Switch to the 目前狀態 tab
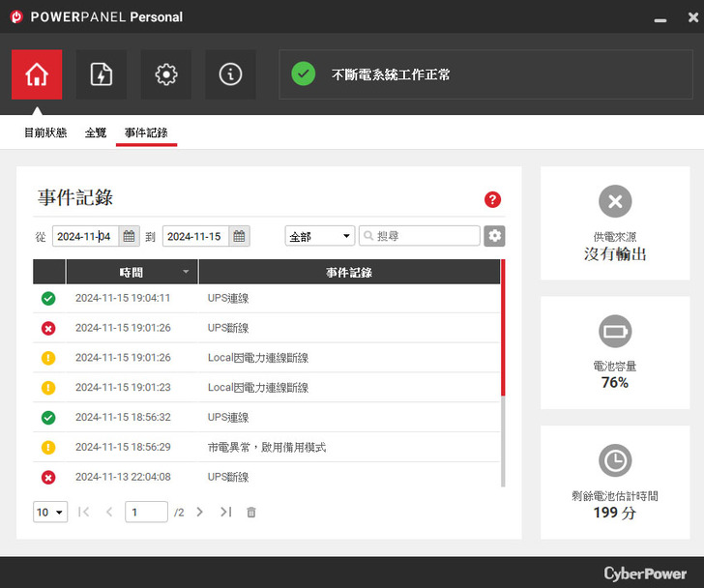The height and width of the screenshot is (588, 704). [x=45, y=132]
